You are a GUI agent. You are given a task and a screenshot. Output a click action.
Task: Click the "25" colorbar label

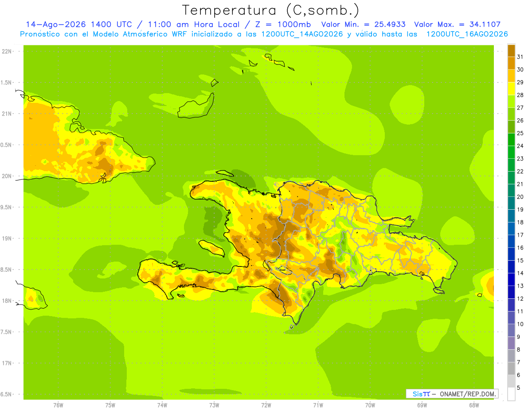pyautogui.click(x=520, y=133)
